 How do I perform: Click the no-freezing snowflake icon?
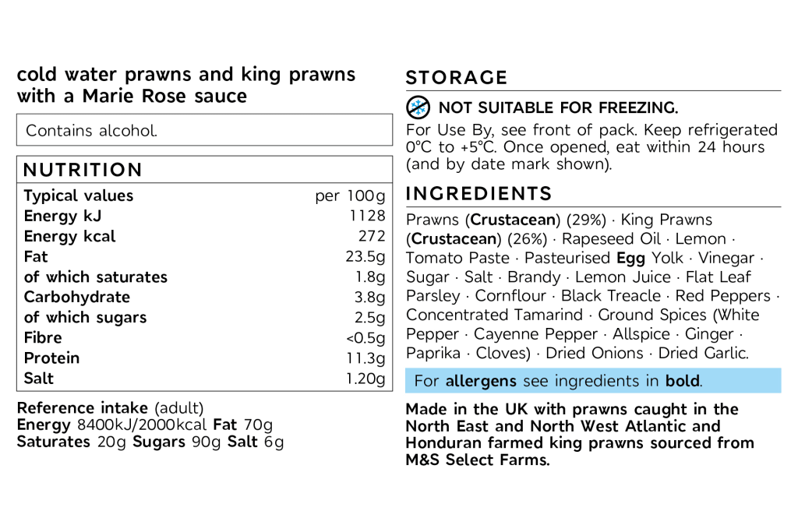[x=418, y=107]
